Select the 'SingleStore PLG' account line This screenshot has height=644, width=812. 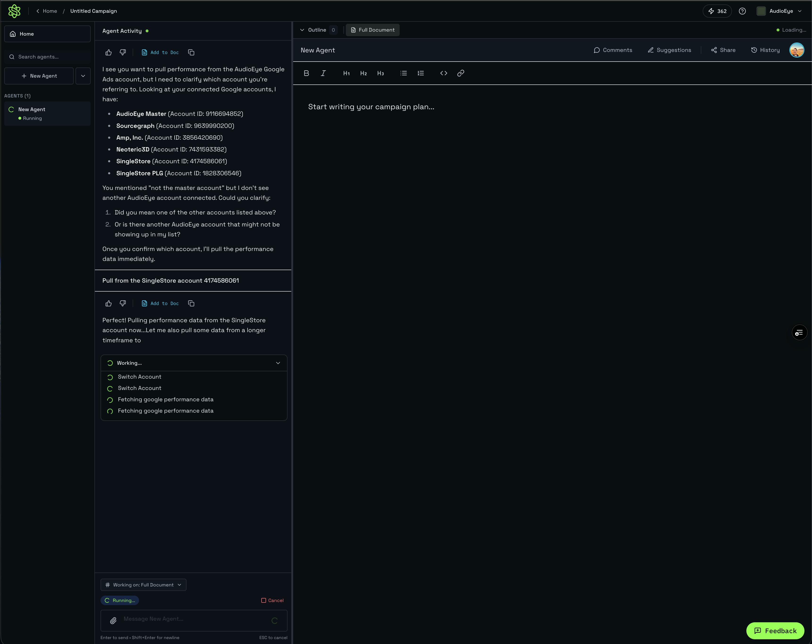tap(178, 173)
